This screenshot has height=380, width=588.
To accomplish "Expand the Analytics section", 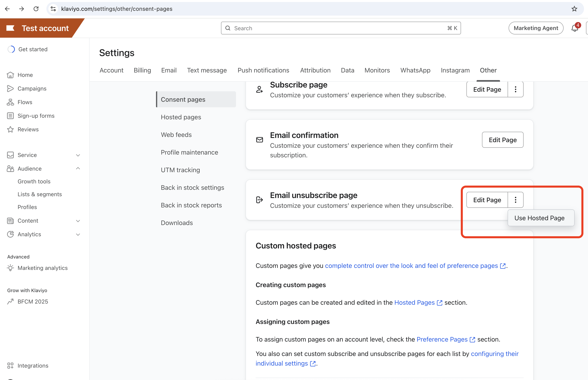I will (78, 234).
